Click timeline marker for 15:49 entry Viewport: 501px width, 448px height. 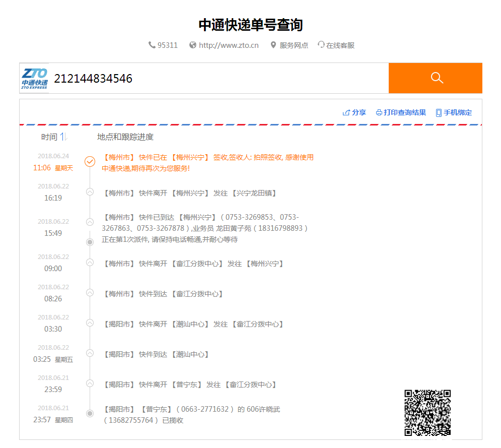click(90, 222)
